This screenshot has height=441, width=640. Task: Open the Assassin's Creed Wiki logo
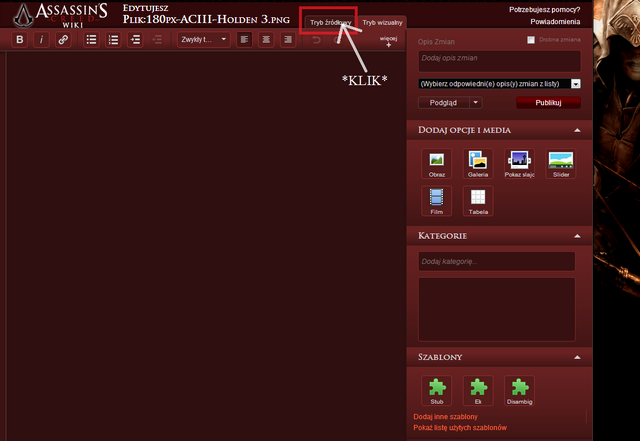pyautogui.click(x=60, y=16)
